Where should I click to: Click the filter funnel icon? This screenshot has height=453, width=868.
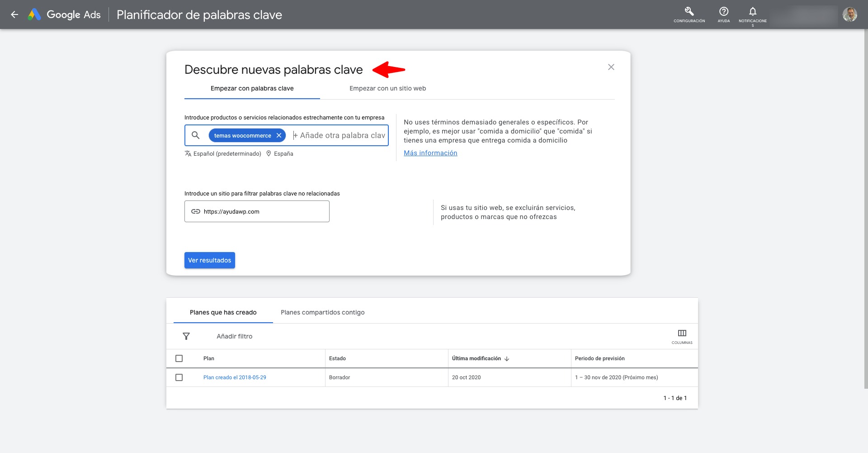pos(186,336)
